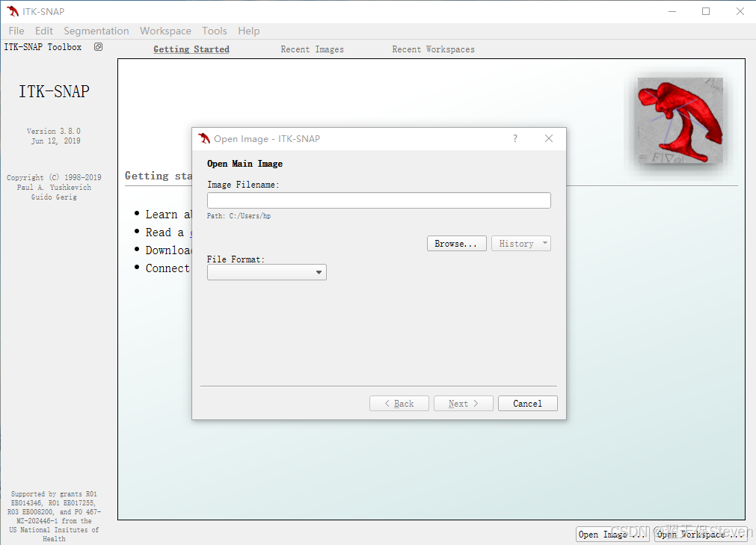Click the 'Version 3.8.0' text
The height and width of the screenshot is (545, 756).
pyautogui.click(x=54, y=131)
